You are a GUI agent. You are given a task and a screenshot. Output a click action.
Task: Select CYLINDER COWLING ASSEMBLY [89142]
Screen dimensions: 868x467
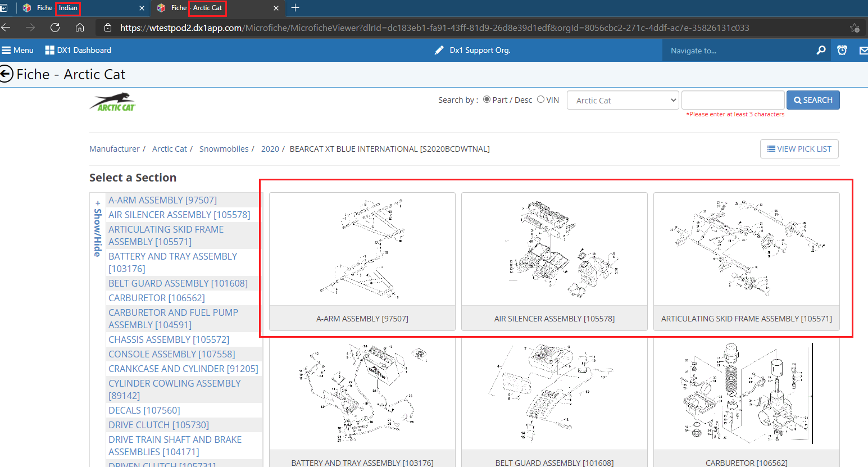pyautogui.click(x=174, y=389)
